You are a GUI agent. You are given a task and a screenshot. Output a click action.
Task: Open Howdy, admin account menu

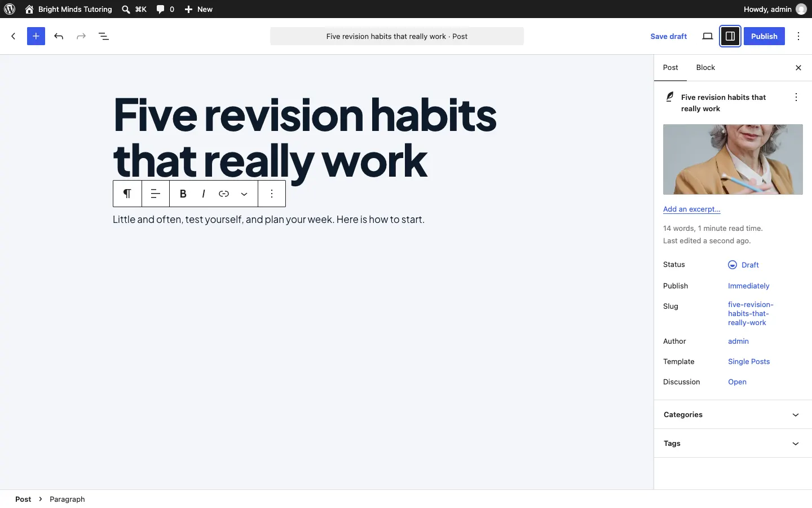click(x=775, y=9)
